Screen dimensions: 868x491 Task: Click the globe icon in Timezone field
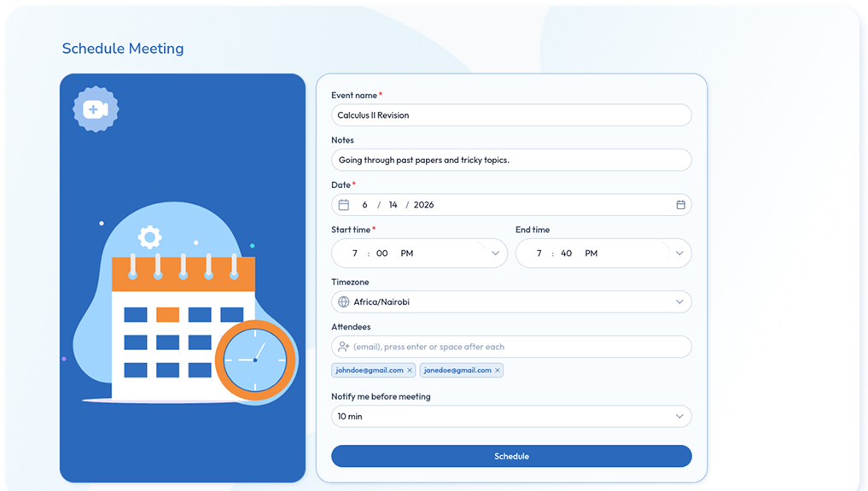pos(344,301)
